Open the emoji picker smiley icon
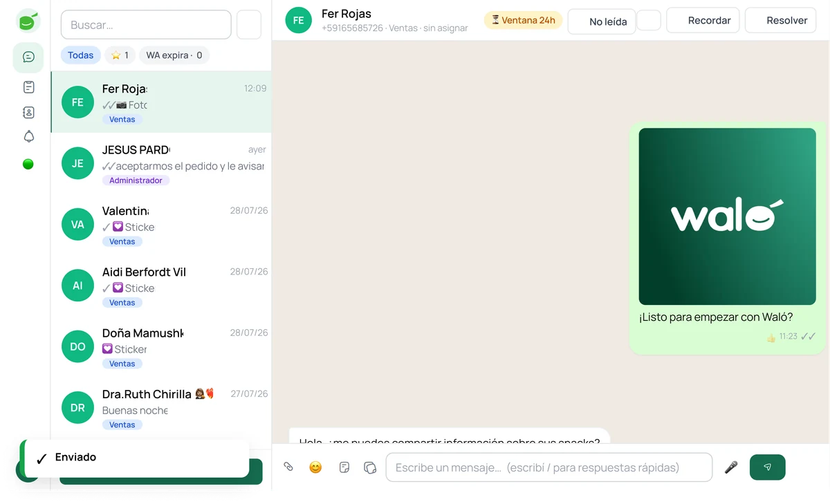830x504 pixels. click(315, 467)
